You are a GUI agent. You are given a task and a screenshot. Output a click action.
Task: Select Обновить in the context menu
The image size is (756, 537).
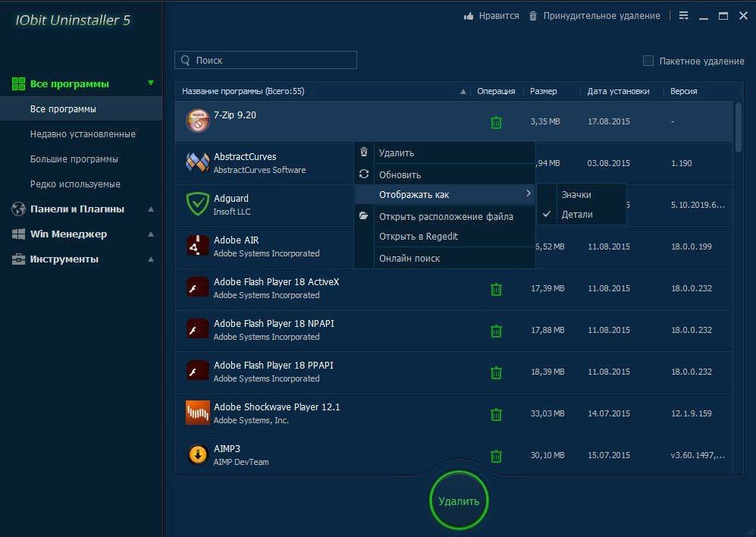point(444,174)
